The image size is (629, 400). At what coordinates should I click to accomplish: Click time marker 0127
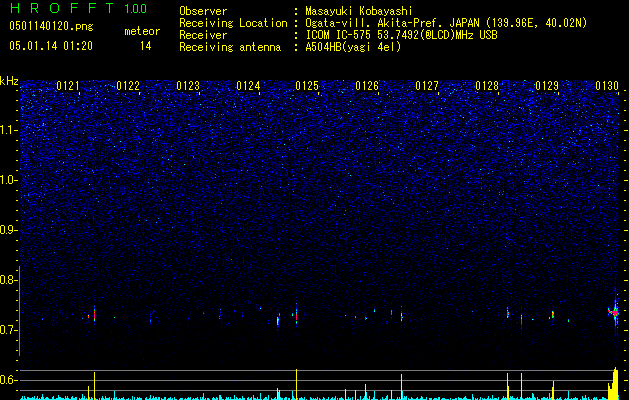click(x=427, y=86)
